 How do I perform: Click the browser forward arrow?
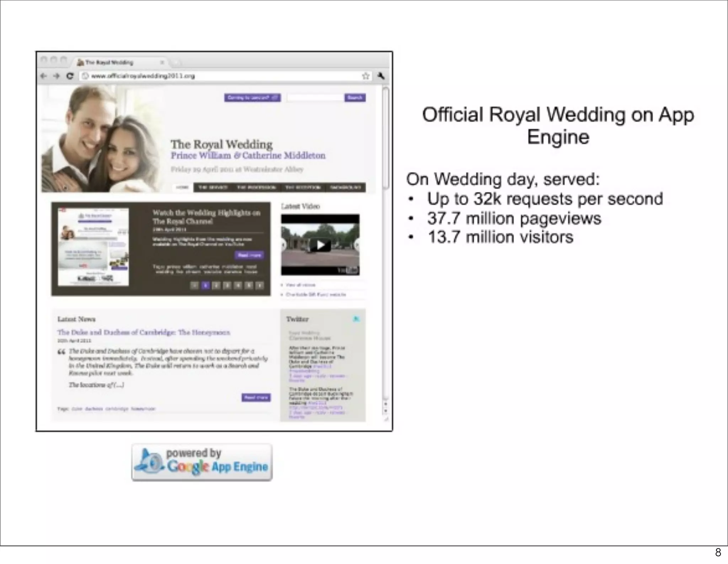[x=56, y=76]
